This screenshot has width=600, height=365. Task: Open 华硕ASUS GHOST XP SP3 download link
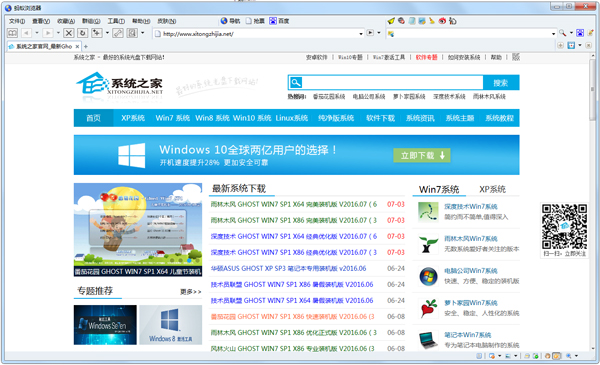[x=288, y=269]
